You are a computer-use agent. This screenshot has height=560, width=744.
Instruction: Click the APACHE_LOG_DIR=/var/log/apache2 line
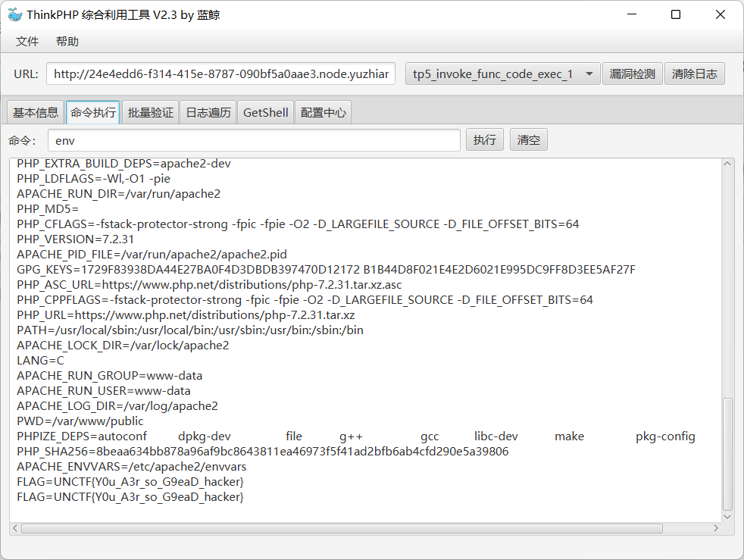point(117,405)
